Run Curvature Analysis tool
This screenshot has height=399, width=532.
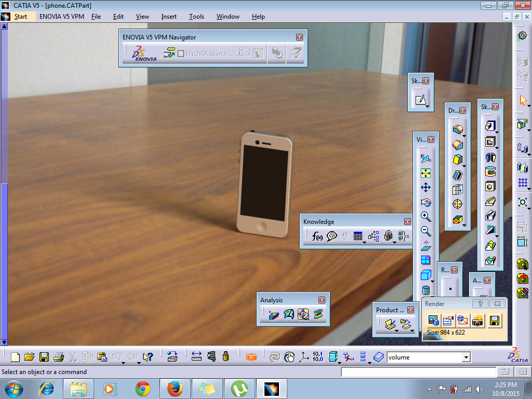coord(289,314)
